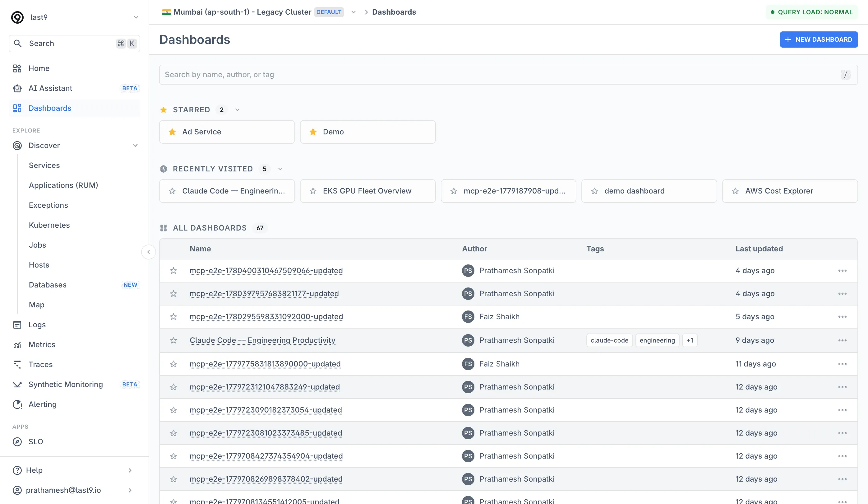Star mcp-e2e-1779723090182373054-updated row
Viewport: 868px width, 504px height.
173,410
